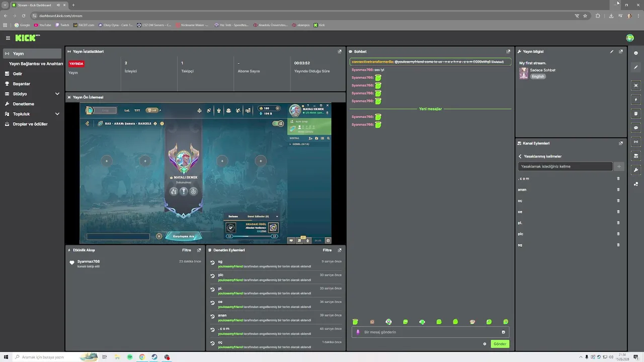This screenshot has width=644, height=362.
Task: Undo the 'sg' blocked term moderation action
Action: pyautogui.click(x=213, y=262)
